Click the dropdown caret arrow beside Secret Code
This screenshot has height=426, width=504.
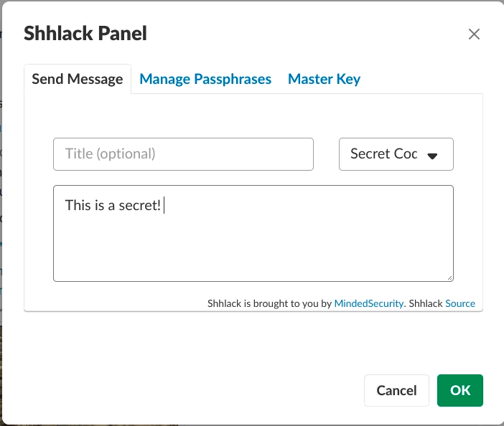pyautogui.click(x=432, y=156)
